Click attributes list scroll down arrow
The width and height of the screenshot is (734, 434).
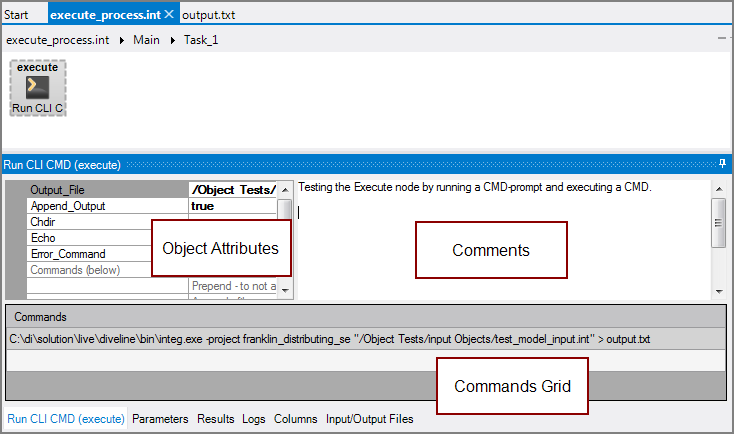pos(285,291)
